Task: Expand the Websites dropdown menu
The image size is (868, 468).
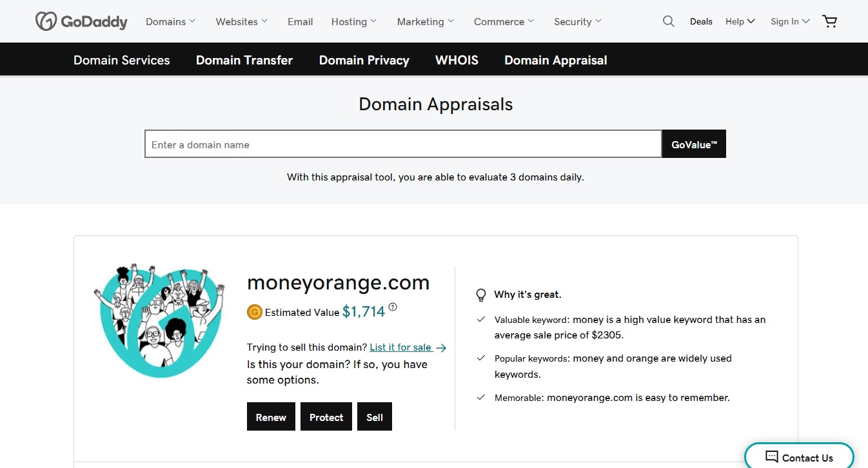Action: [241, 21]
